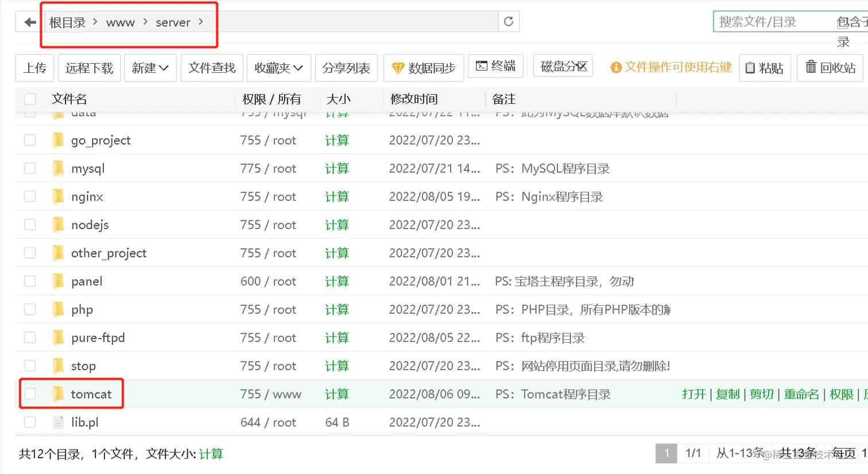This screenshot has width=868, height=474.
Task: Open the 终端 terminal
Action: click(496, 66)
